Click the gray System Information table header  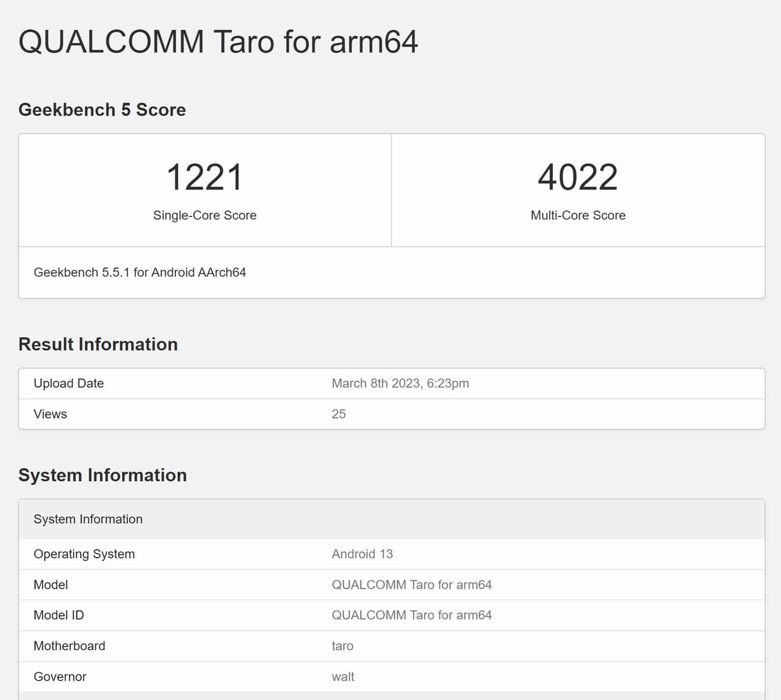tap(88, 520)
